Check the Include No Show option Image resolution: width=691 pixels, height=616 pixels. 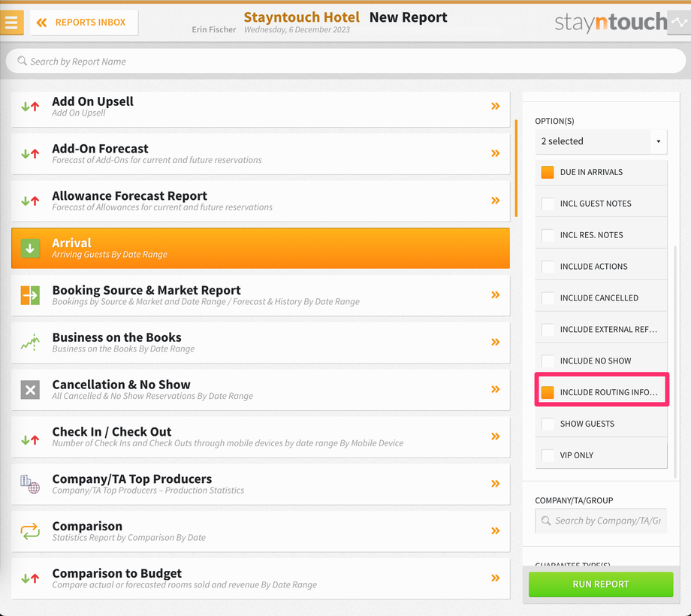(x=548, y=361)
